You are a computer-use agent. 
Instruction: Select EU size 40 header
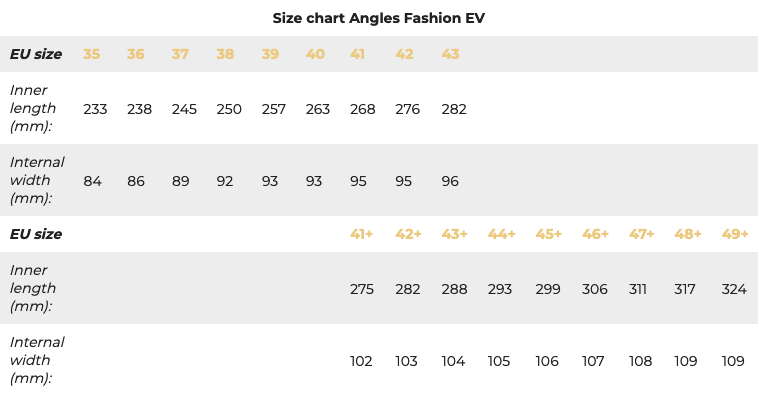(x=315, y=54)
